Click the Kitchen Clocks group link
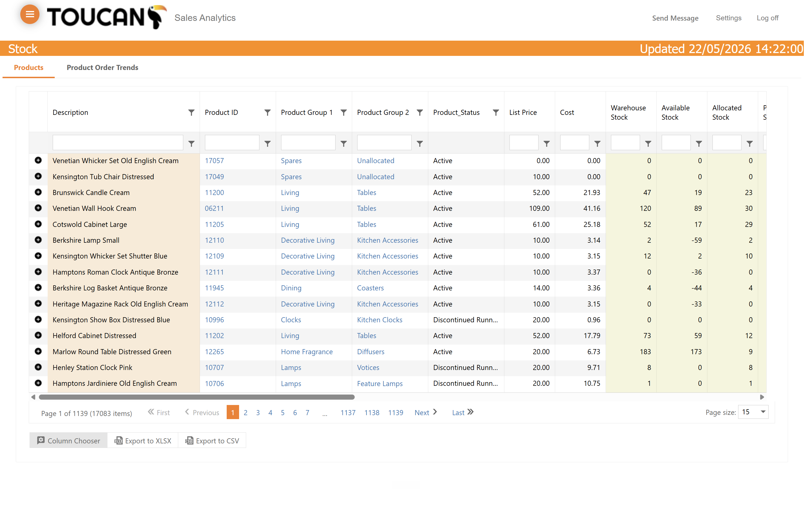The width and height of the screenshot is (812, 508). pos(379,320)
